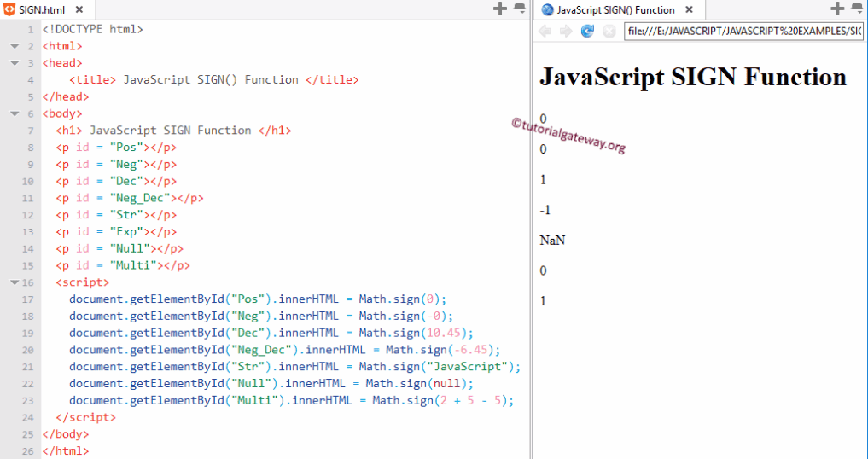Image resolution: width=868 pixels, height=459 pixels.
Task: Add new tab in the browser preview pane
Action: click(837, 9)
